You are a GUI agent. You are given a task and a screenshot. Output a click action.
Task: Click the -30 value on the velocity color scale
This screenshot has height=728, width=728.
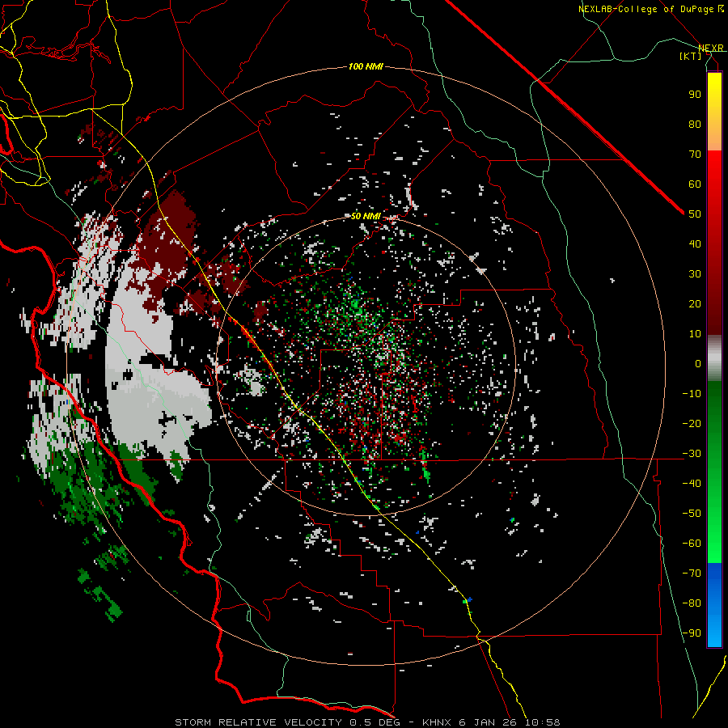pos(692,454)
